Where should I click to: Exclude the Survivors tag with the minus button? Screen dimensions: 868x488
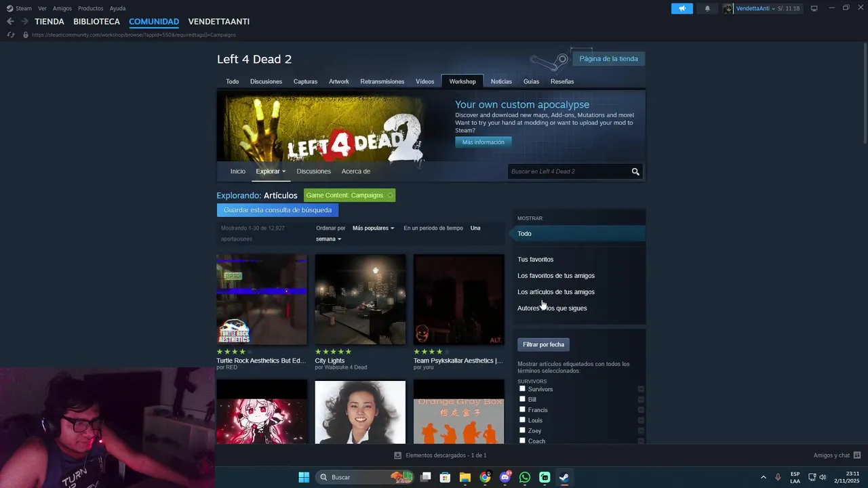coord(641,389)
